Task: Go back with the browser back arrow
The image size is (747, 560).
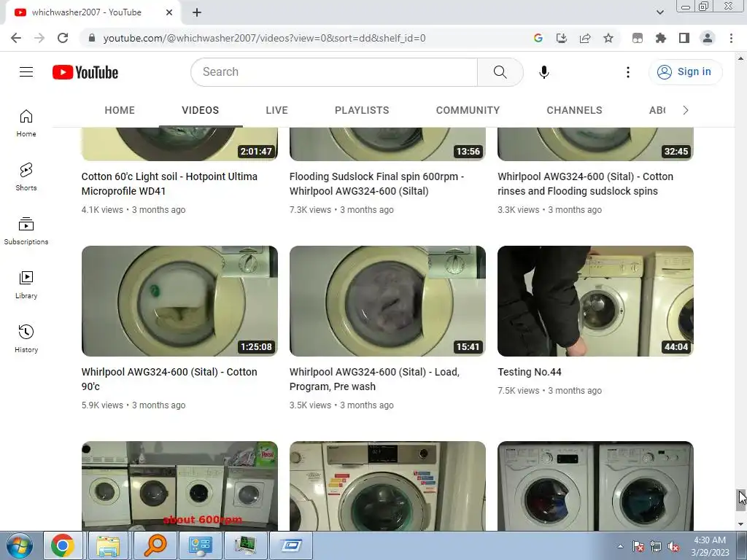Action: [x=16, y=38]
